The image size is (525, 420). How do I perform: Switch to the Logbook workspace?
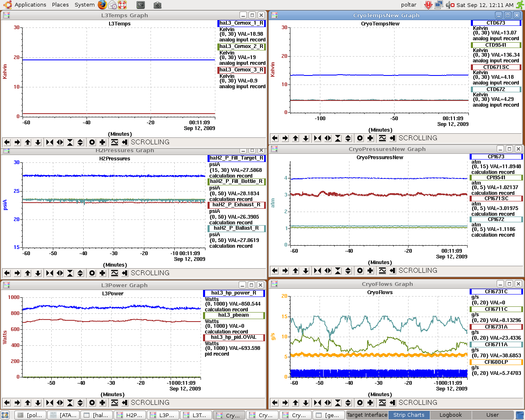pos(450,415)
